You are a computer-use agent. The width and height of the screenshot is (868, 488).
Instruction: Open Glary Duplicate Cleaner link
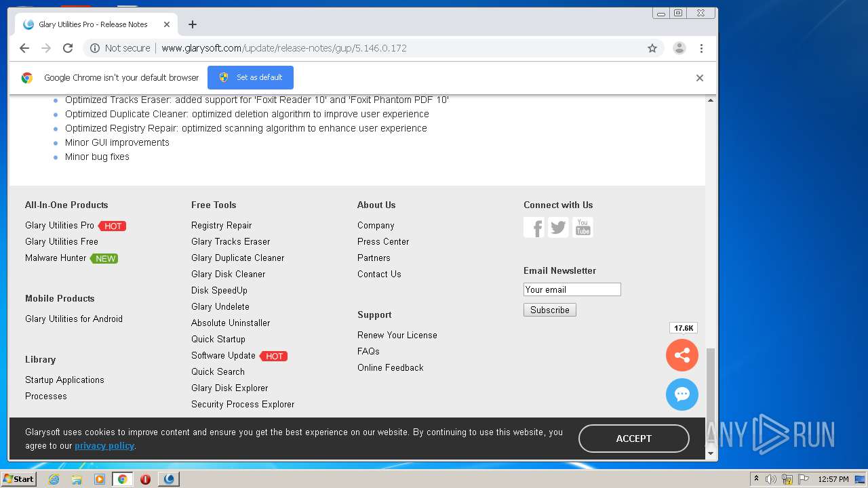(237, 258)
